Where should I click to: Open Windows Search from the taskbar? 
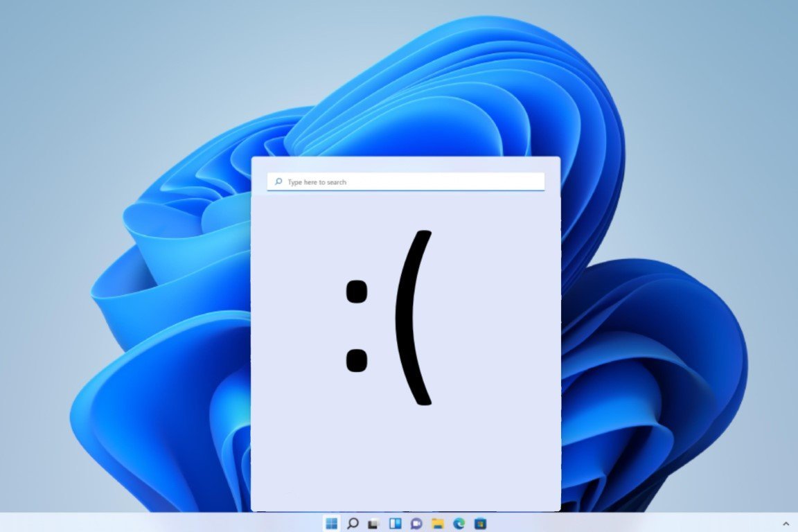pyautogui.click(x=351, y=523)
